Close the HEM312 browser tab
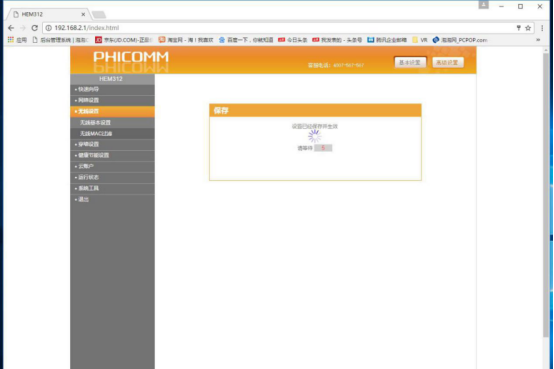 (x=83, y=14)
